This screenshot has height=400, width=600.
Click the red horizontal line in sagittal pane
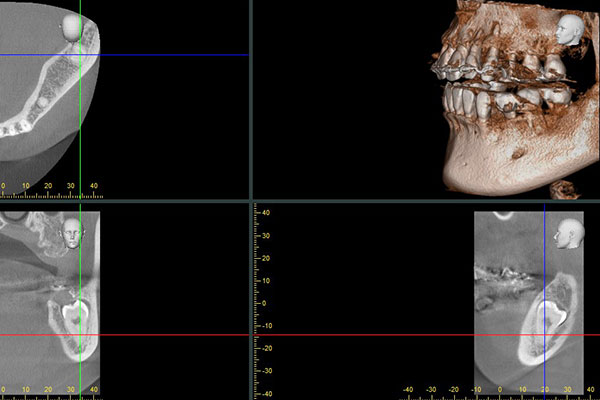coord(427,335)
